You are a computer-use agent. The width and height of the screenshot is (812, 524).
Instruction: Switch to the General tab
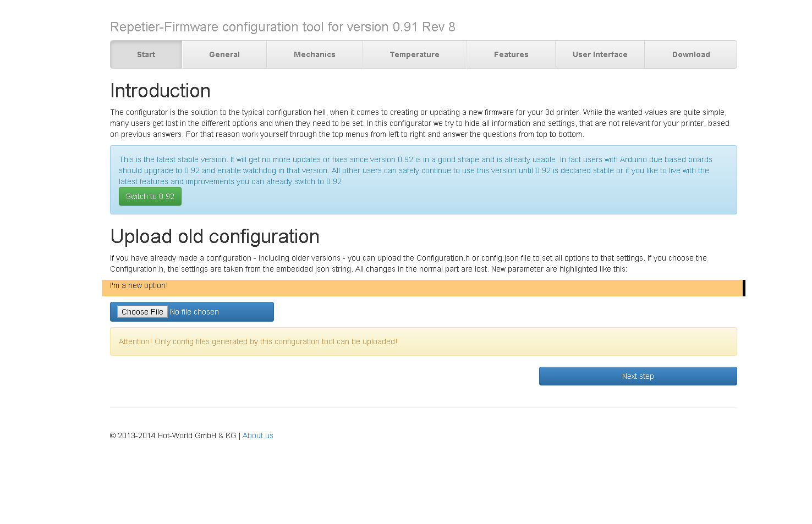click(x=224, y=54)
